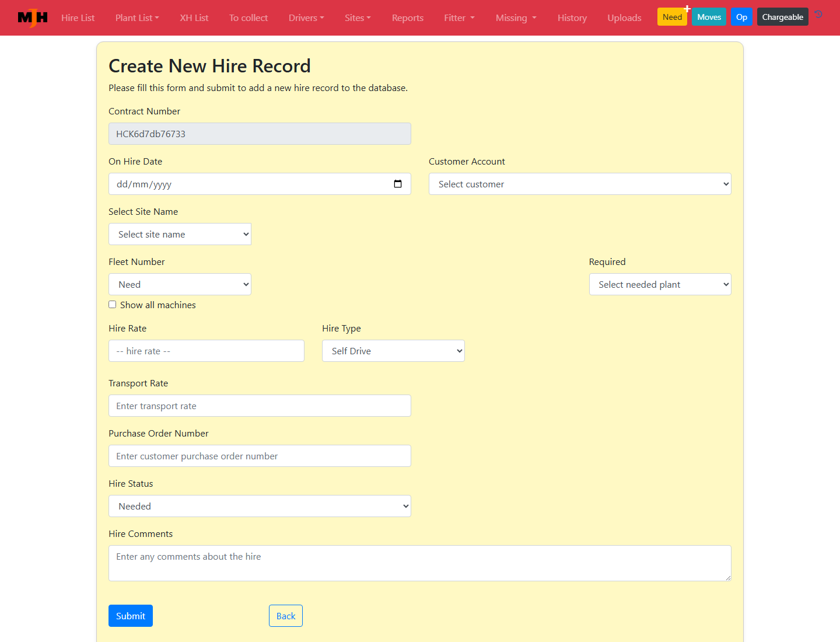Image resolution: width=840 pixels, height=642 pixels.
Task: Submit the new hire record form
Action: click(x=131, y=616)
